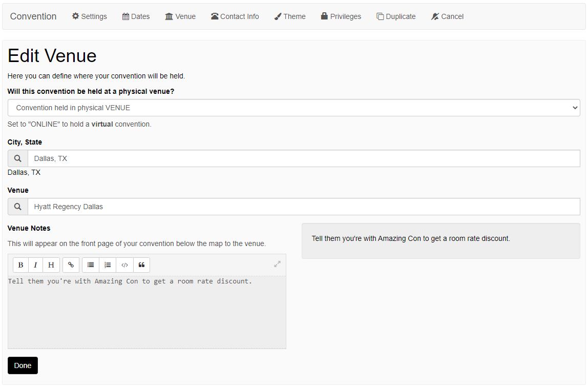Click Cancel convention link
Image resolution: width=588 pixels, height=387 pixels.
tap(447, 16)
